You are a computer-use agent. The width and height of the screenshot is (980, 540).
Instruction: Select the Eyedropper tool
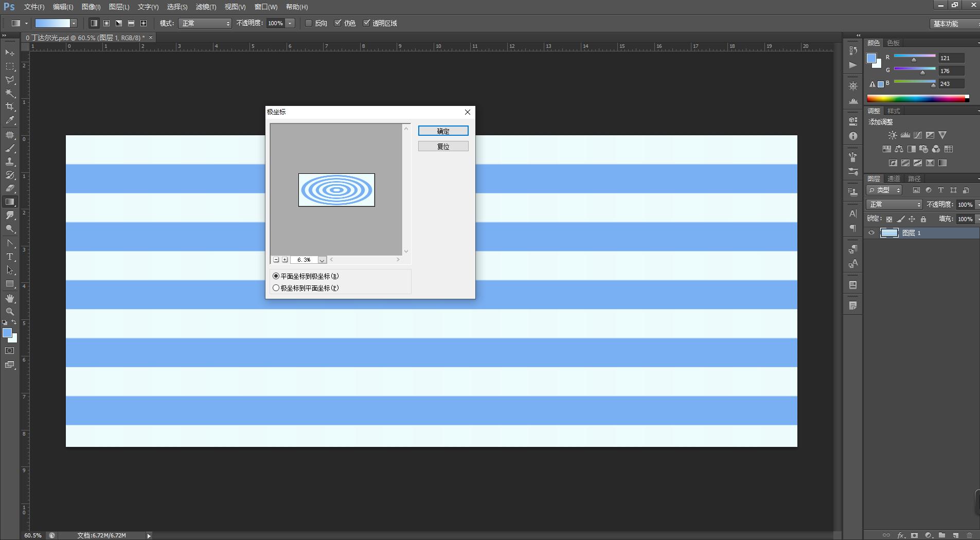pyautogui.click(x=10, y=120)
